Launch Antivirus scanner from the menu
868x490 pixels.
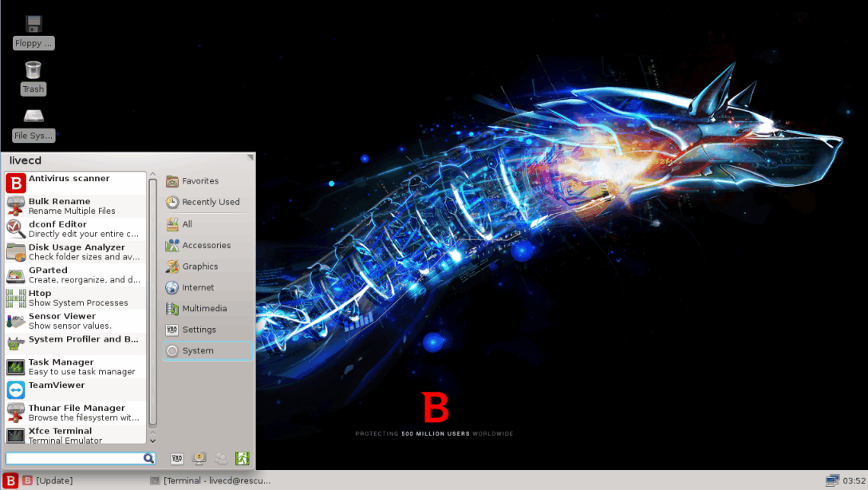75,183
